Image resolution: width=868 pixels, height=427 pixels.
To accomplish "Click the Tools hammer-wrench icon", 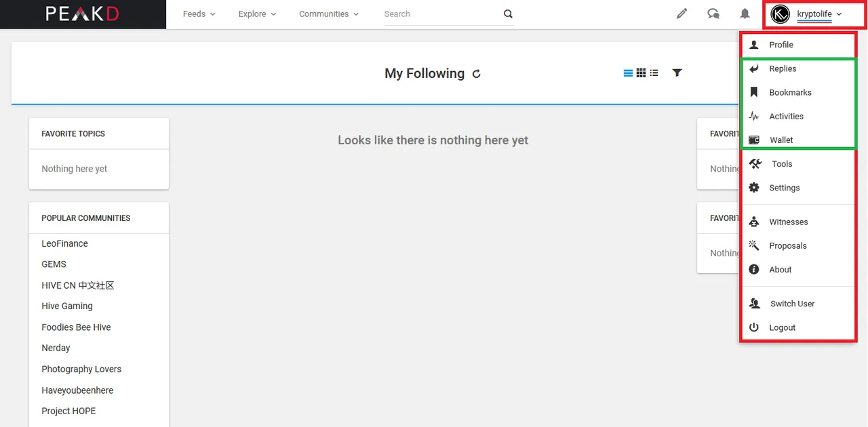I will click(755, 164).
